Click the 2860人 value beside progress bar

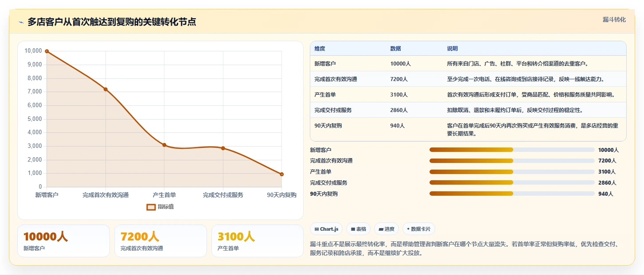607,183
